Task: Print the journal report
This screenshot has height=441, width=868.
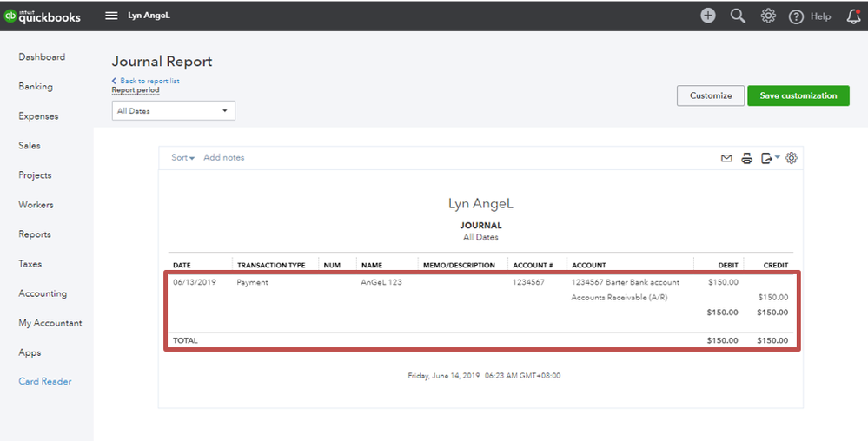Action: point(746,158)
